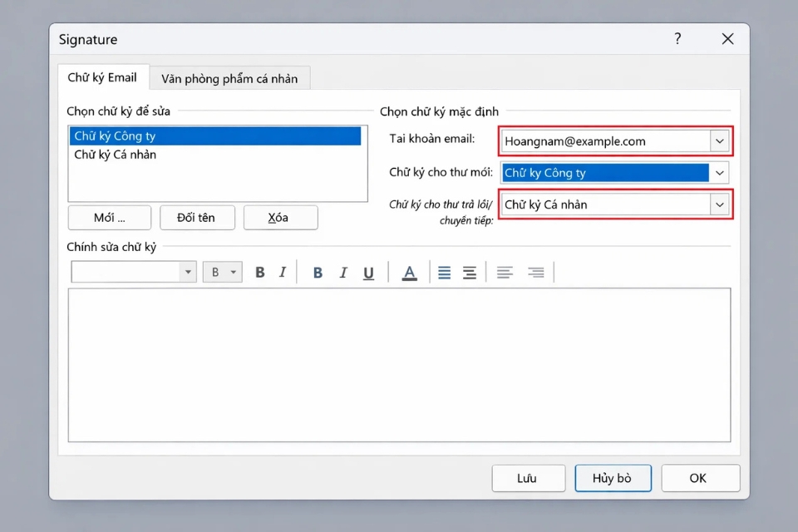This screenshot has height=532, width=798.
Task: Open the font name combo box
Action: pyautogui.click(x=133, y=272)
